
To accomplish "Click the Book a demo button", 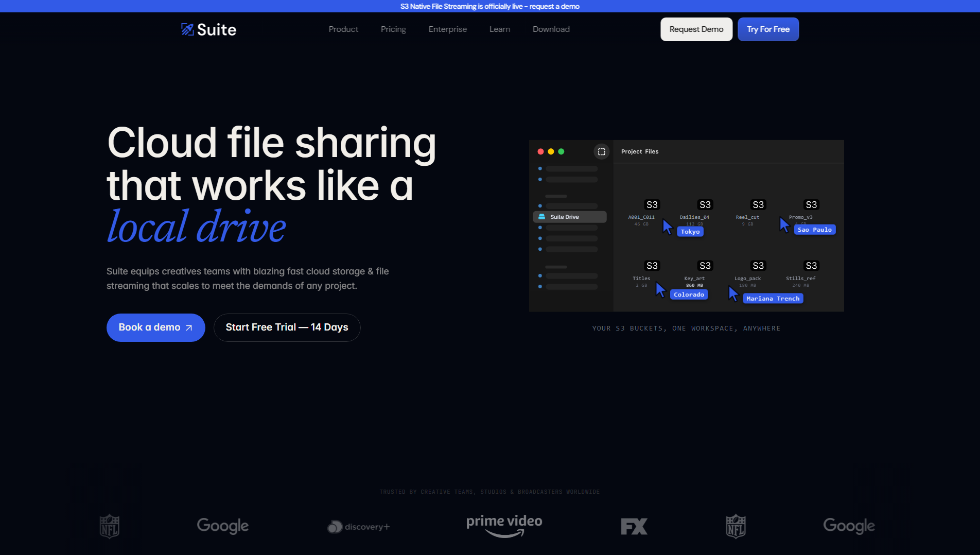I will tap(155, 327).
